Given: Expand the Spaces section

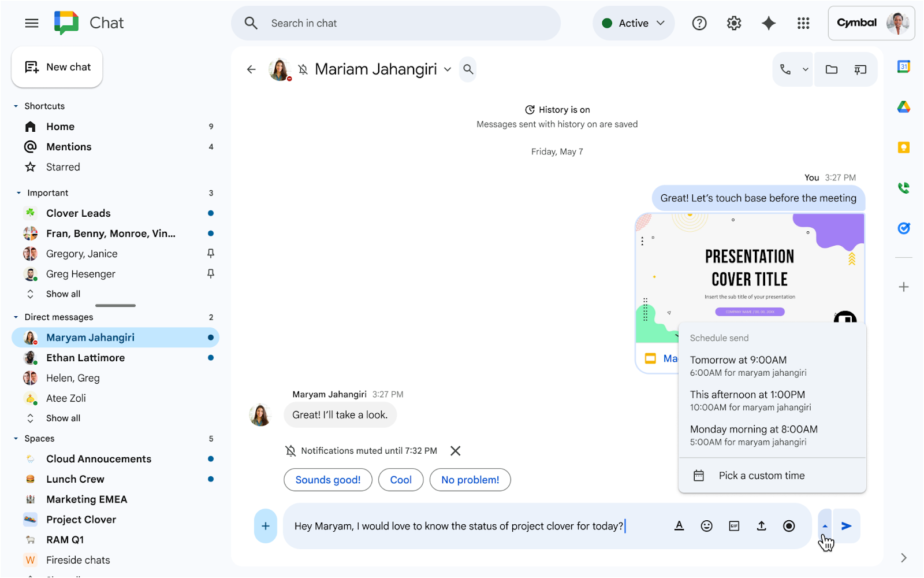Looking at the screenshot, I should coord(16,438).
